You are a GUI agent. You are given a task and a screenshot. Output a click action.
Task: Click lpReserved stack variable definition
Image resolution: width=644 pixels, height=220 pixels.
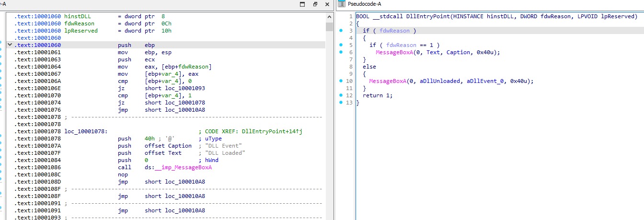pyautogui.click(x=80, y=31)
